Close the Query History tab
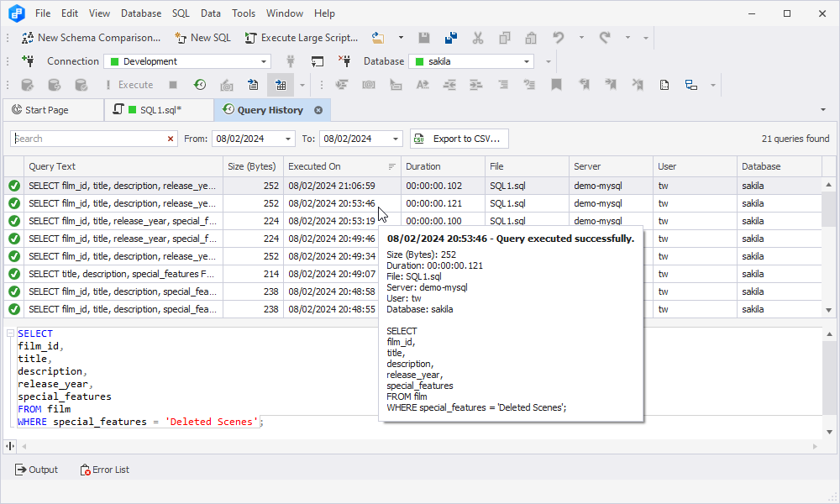Viewport: 840px width, 504px height. coord(318,110)
